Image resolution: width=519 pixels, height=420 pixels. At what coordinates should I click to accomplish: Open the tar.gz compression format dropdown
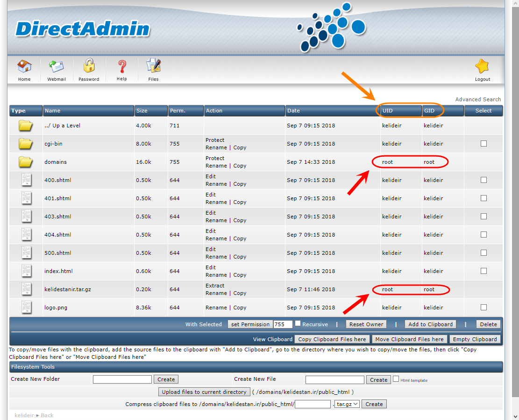pyautogui.click(x=347, y=404)
